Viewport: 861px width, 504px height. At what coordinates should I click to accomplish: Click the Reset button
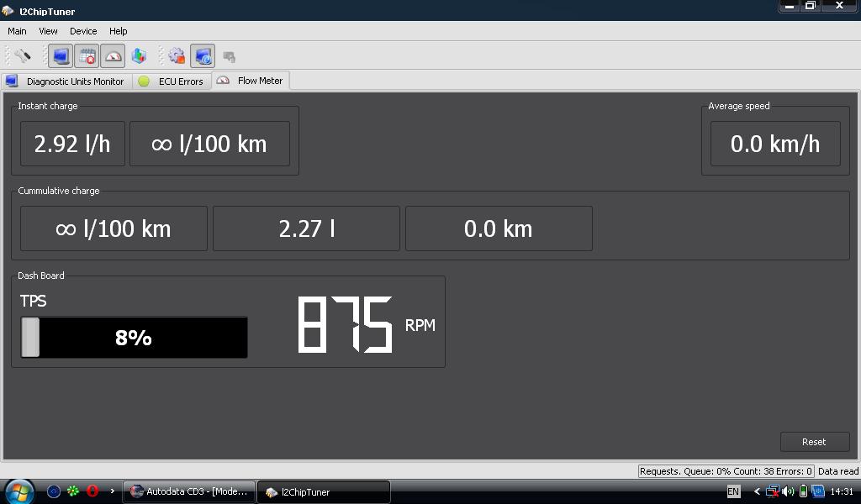[x=814, y=442]
